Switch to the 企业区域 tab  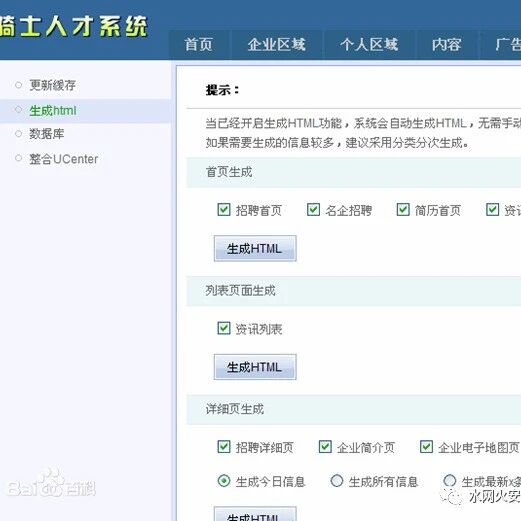277,45
